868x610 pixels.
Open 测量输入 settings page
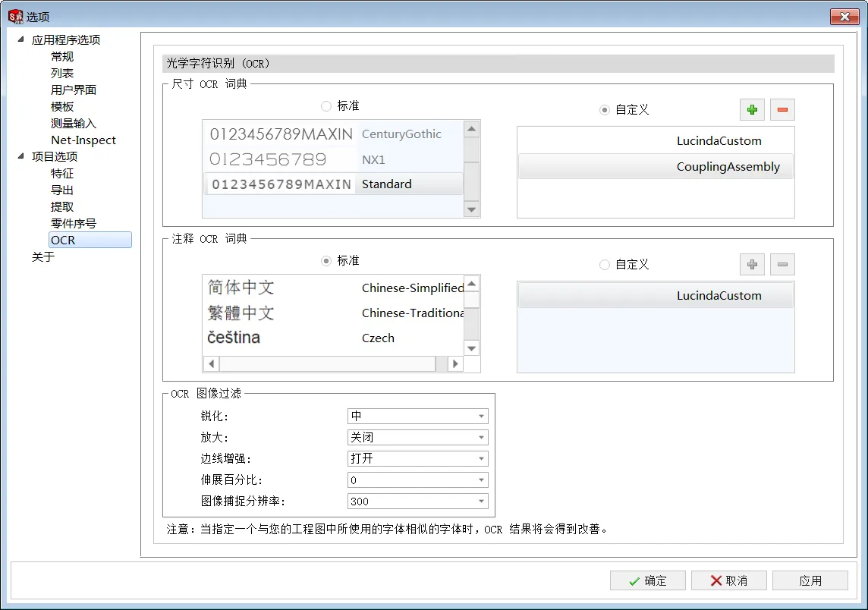(x=74, y=123)
